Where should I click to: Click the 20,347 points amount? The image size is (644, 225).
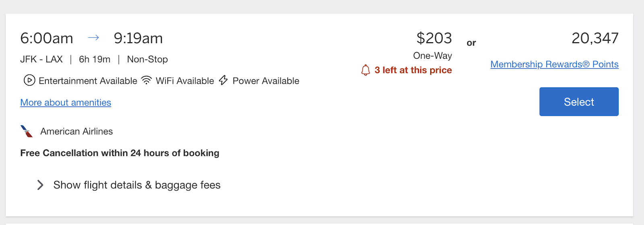pos(595,38)
